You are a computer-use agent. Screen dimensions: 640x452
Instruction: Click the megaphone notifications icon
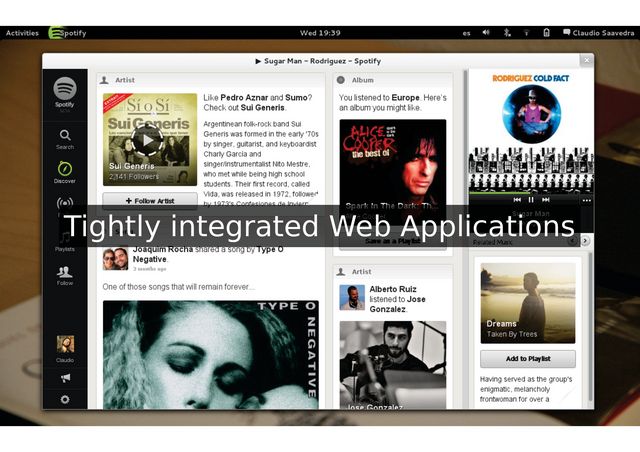click(x=65, y=378)
